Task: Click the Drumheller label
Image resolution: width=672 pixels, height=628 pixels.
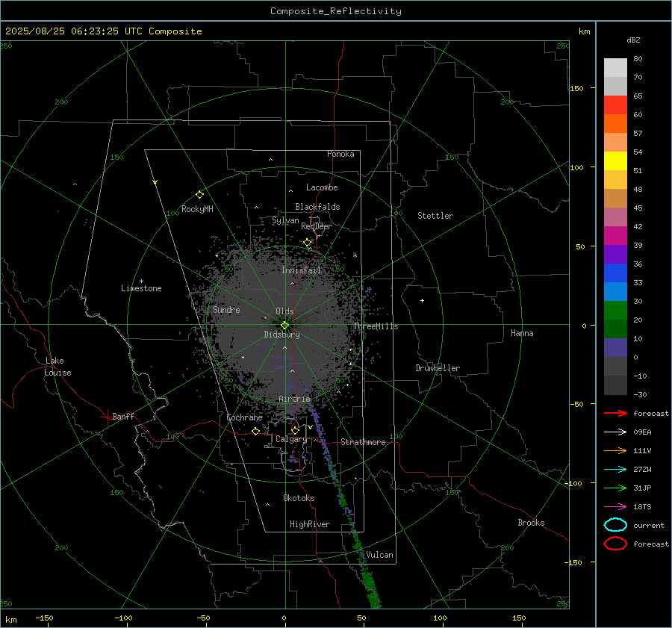Action: click(x=438, y=368)
